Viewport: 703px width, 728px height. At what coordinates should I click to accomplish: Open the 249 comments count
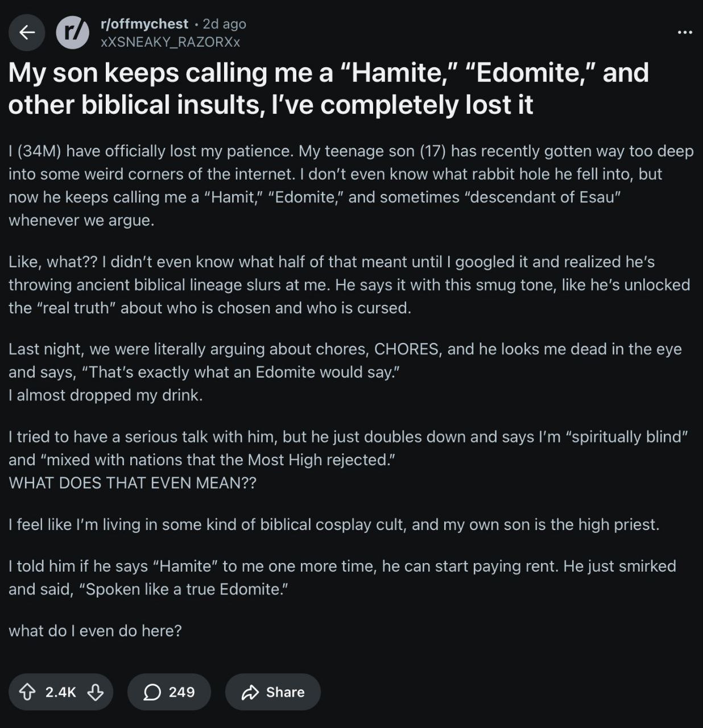pyautogui.click(x=181, y=692)
